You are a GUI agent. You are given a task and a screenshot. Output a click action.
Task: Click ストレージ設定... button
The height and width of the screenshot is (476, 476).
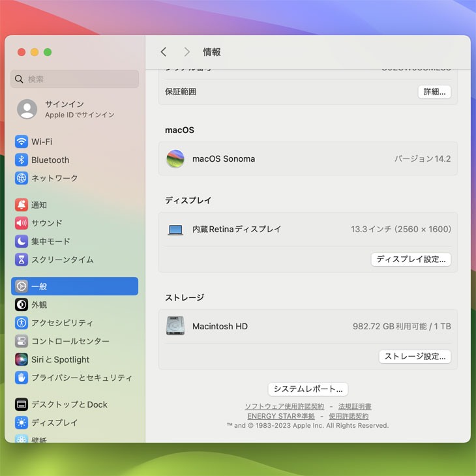(415, 357)
